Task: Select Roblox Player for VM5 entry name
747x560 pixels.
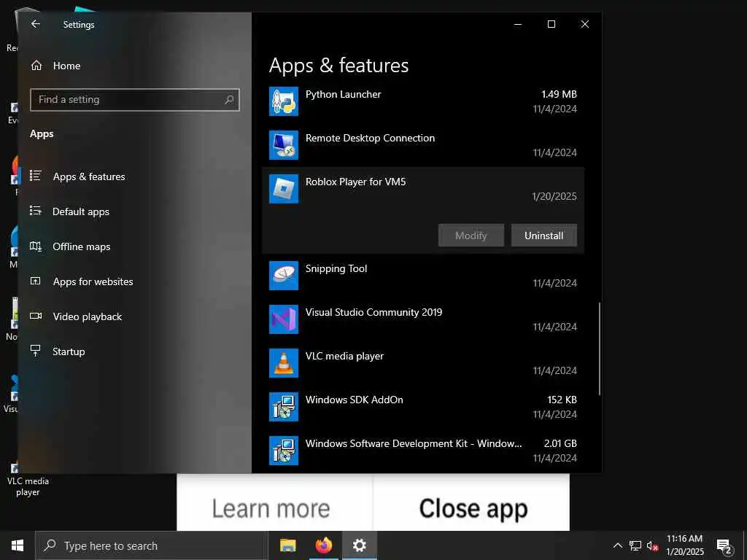Action: click(x=355, y=182)
